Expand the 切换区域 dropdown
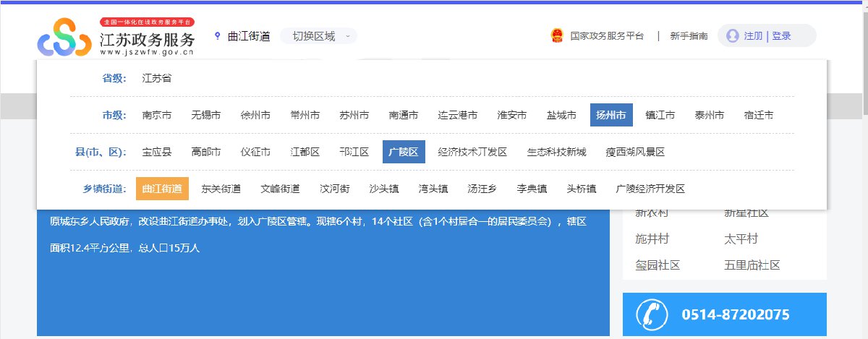 tap(319, 36)
